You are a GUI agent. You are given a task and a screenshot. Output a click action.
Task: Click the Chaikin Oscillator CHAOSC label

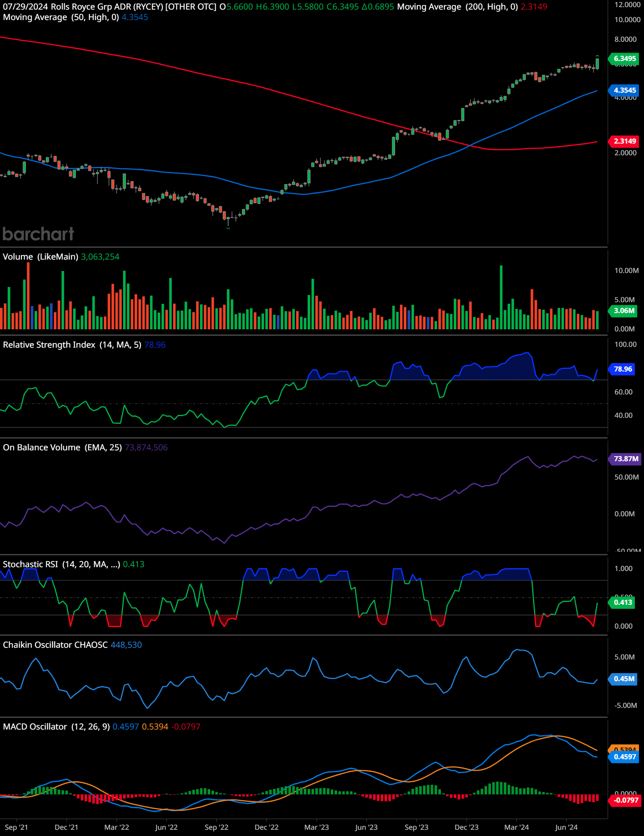coord(55,645)
